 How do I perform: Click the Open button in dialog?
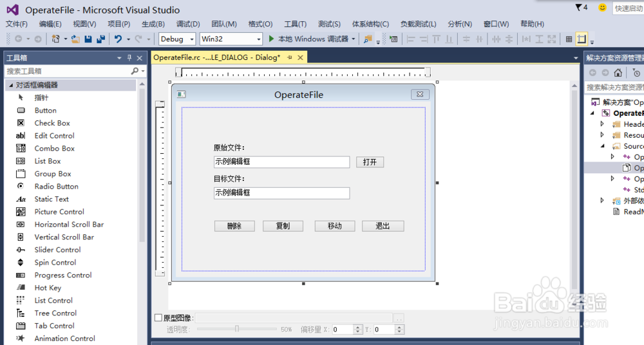tap(370, 162)
